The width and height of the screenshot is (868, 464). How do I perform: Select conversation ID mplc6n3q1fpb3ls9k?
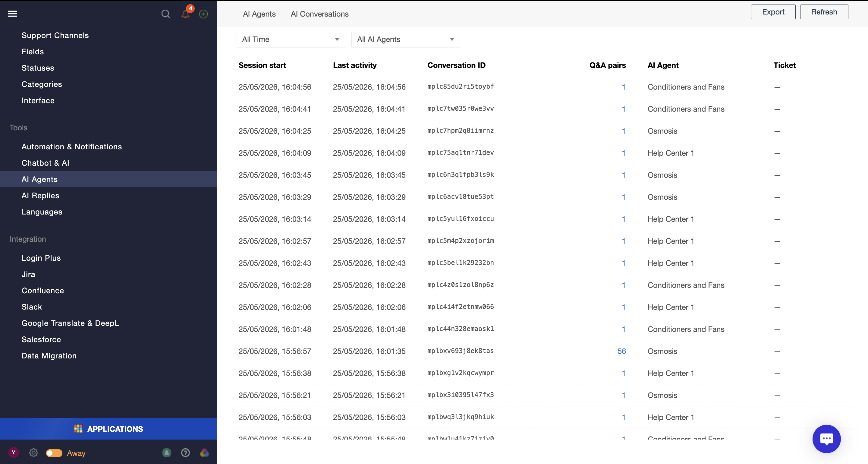[461, 174]
